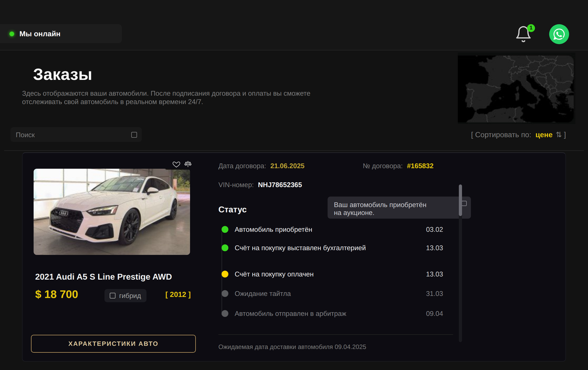Viewport: 588px width, 370px height.
Task: Click in the Поиск search field
Action: point(76,135)
